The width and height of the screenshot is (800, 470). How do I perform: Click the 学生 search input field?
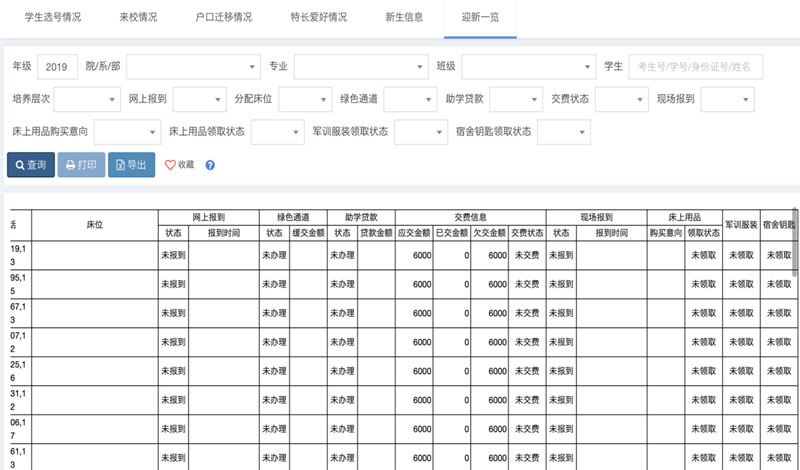click(x=695, y=67)
